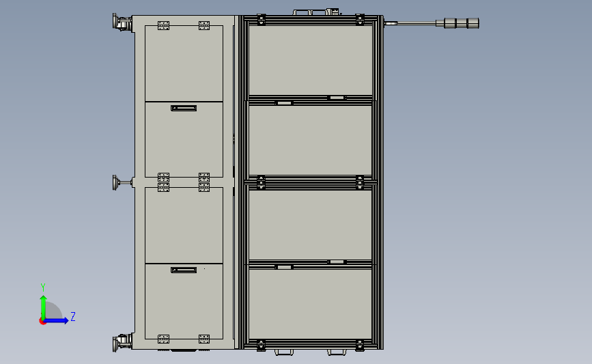Image resolution: width=592 pixels, height=364 pixels.
Task: Select the topmost door panel of the left cabinet
Action: pyautogui.click(x=184, y=64)
